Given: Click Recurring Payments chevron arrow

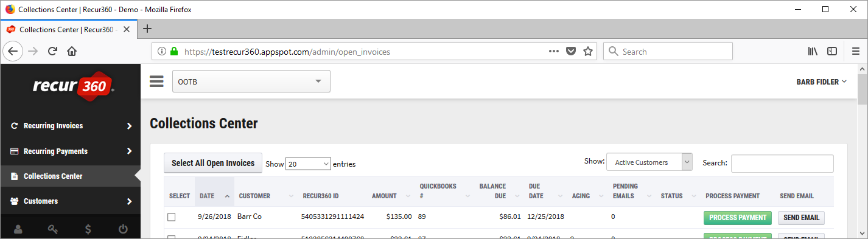Looking at the screenshot, I should point(129,151).
